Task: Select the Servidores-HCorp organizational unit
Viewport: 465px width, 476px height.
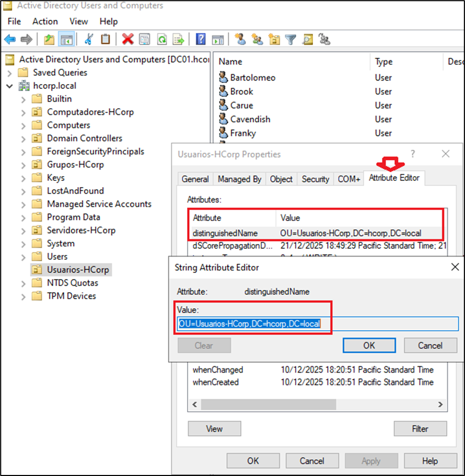Action: pyautogui.click(x=81, y=230)
